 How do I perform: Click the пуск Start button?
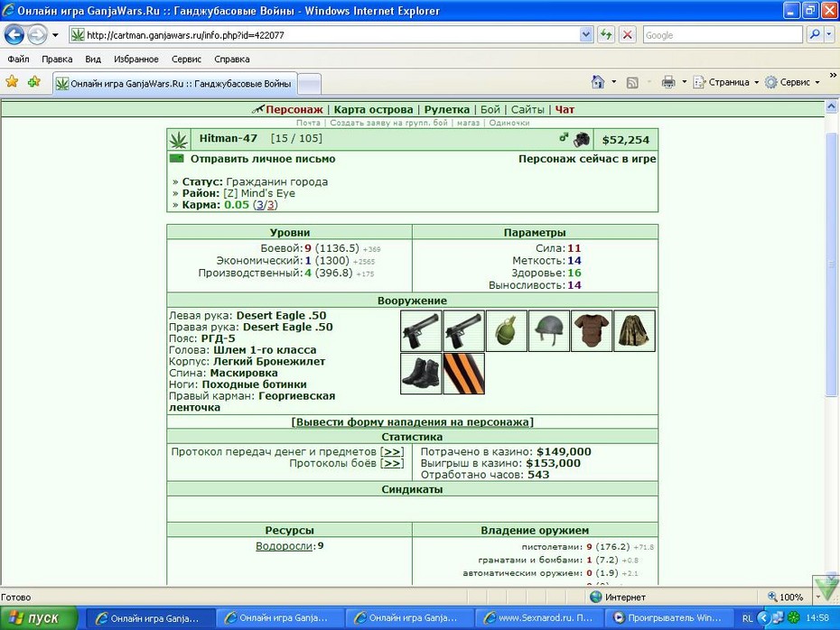pyautogui.click(x=39, y=618)
